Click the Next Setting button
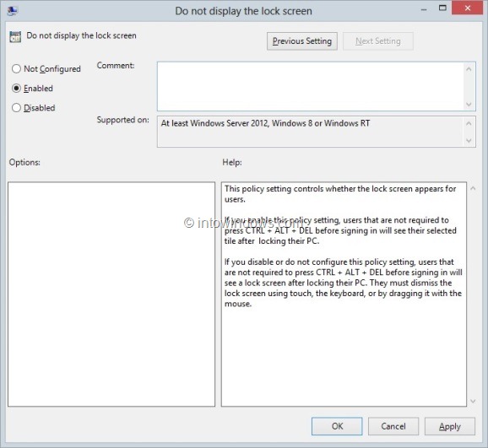Viewport: 488px width, 448px height. point(378,41)
